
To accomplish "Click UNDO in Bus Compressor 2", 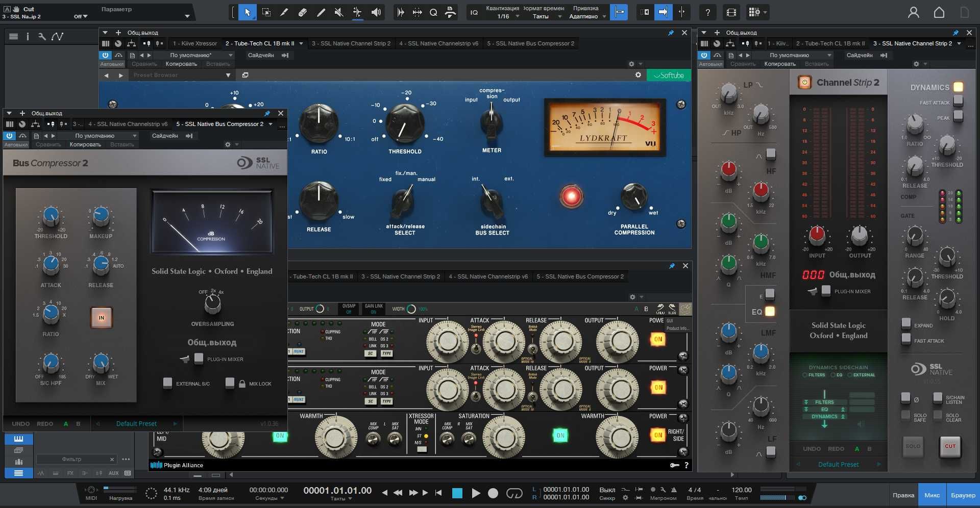I will [x=21, y=424].
